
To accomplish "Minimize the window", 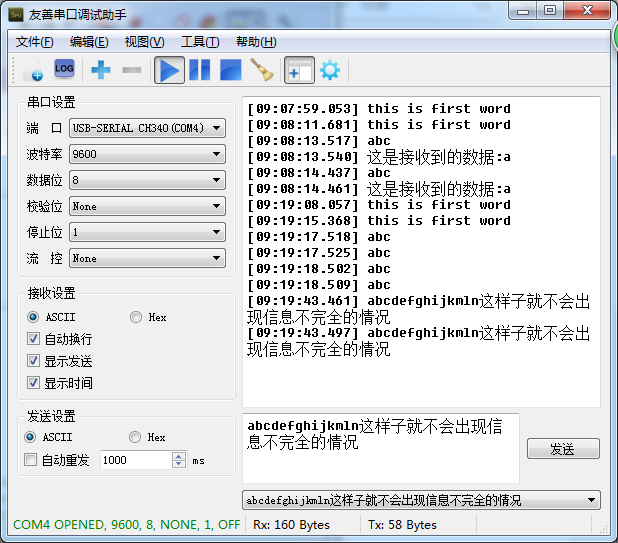I will click(523, 11).
